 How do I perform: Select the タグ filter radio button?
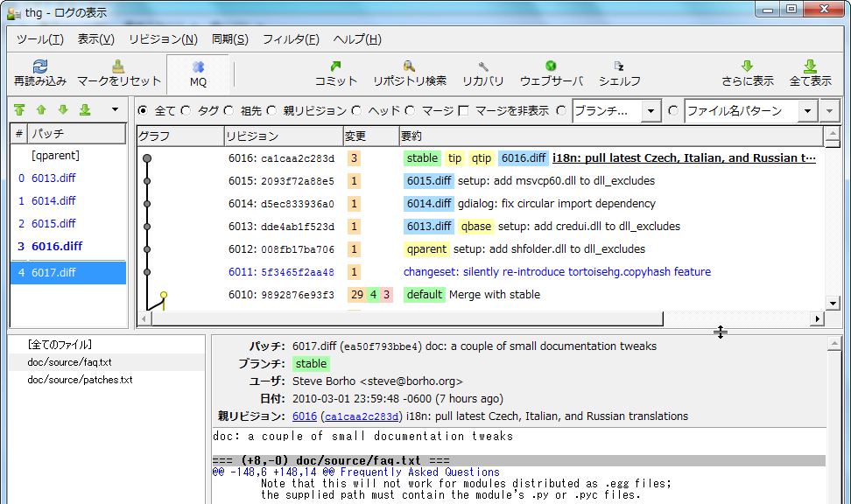click(186, 111)
